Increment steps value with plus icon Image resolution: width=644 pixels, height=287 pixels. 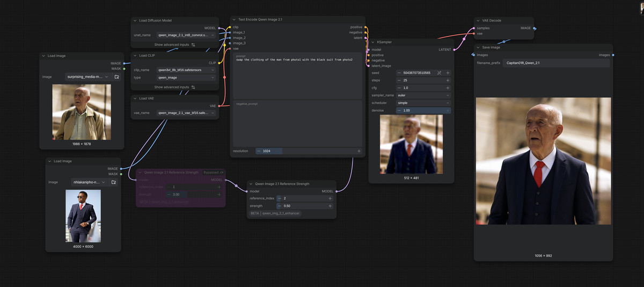pyautogui.click(x=448, y=80)
